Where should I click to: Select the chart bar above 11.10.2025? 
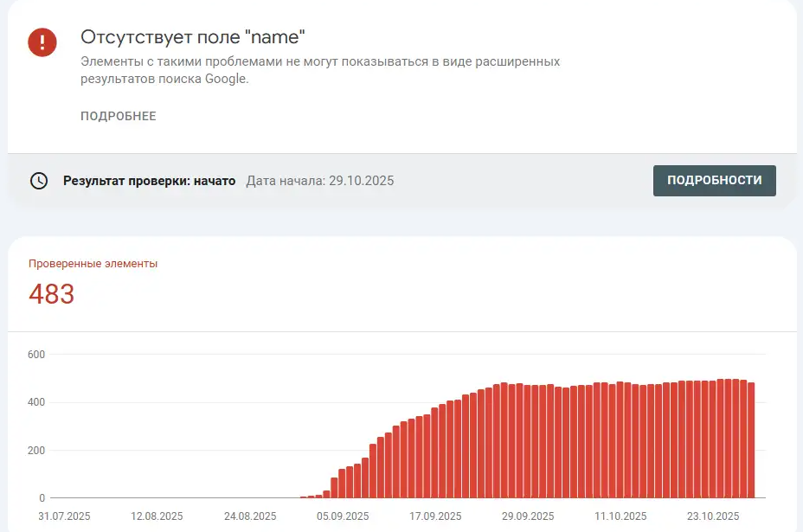(620, 439)
